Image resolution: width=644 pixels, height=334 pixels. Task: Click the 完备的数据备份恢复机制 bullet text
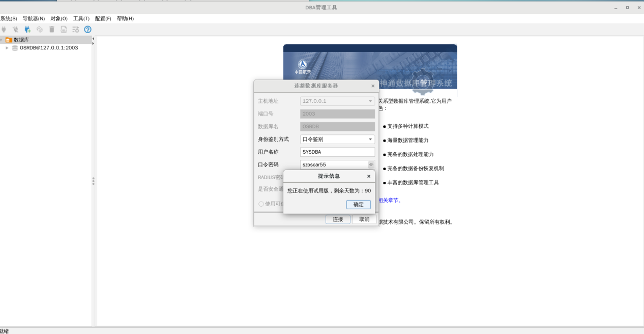(x=416, y=169)
